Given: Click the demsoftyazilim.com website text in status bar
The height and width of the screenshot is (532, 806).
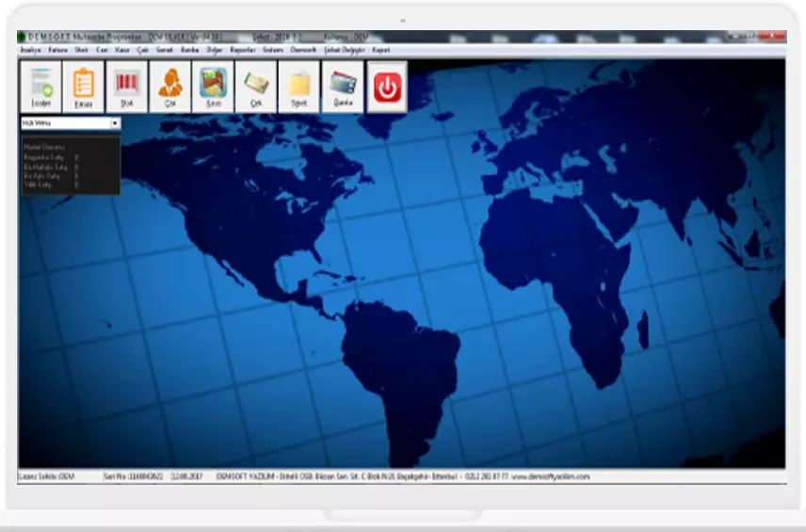Looking at the screenshot, I should point(554,476).
